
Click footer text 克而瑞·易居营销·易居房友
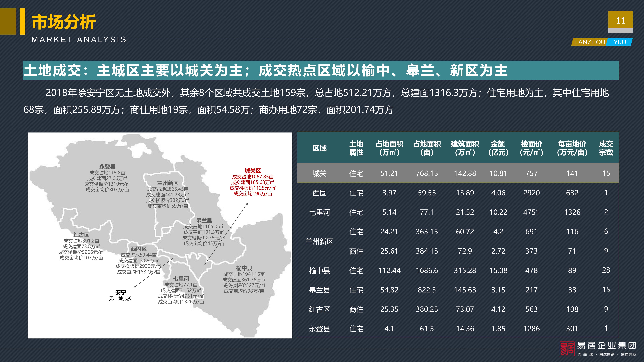607,355
